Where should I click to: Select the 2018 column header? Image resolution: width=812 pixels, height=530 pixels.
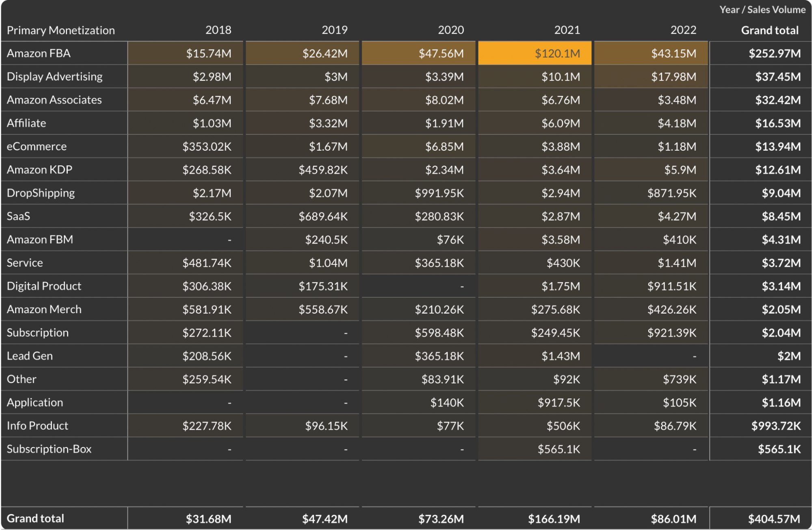(218, 30)
